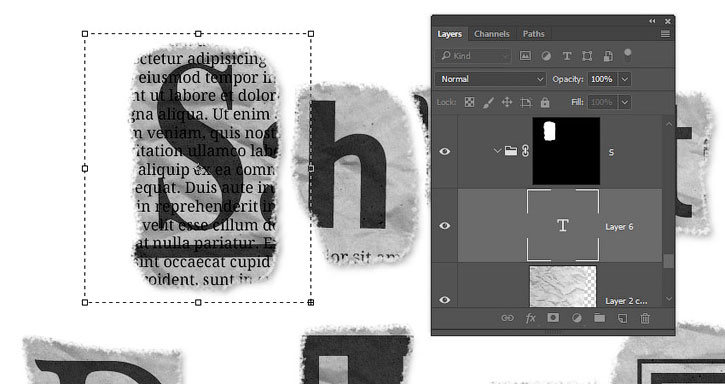
Task: Open the Layers panel menu icon
Action: 665,34
